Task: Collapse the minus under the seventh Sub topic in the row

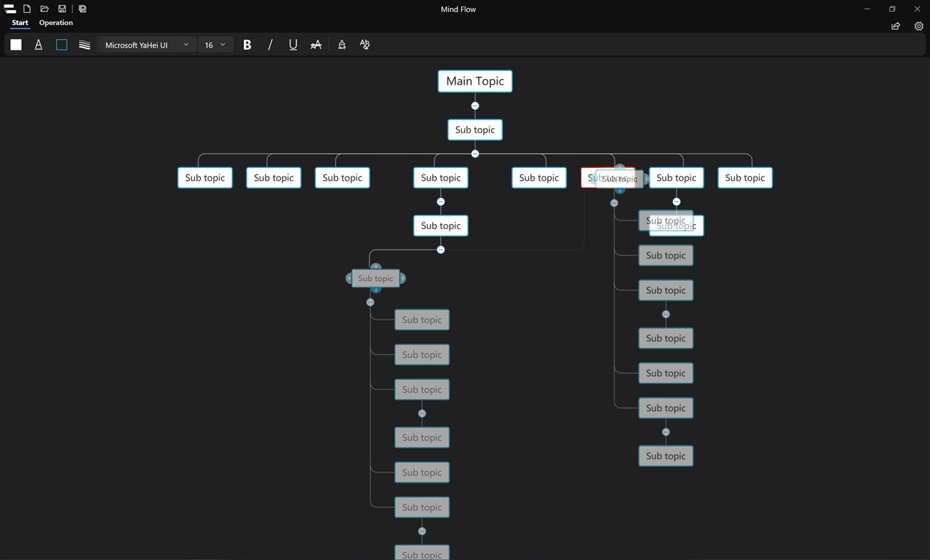Action: (677, 202)
